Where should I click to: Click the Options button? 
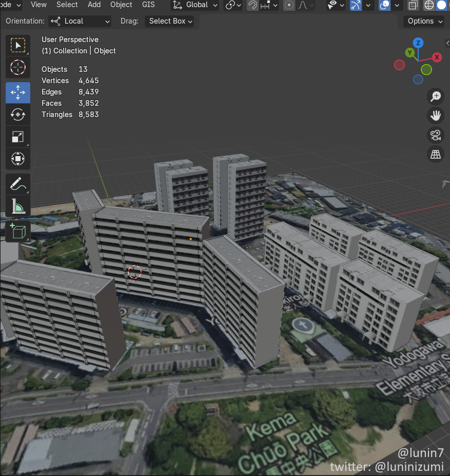(x=425, y=21)
